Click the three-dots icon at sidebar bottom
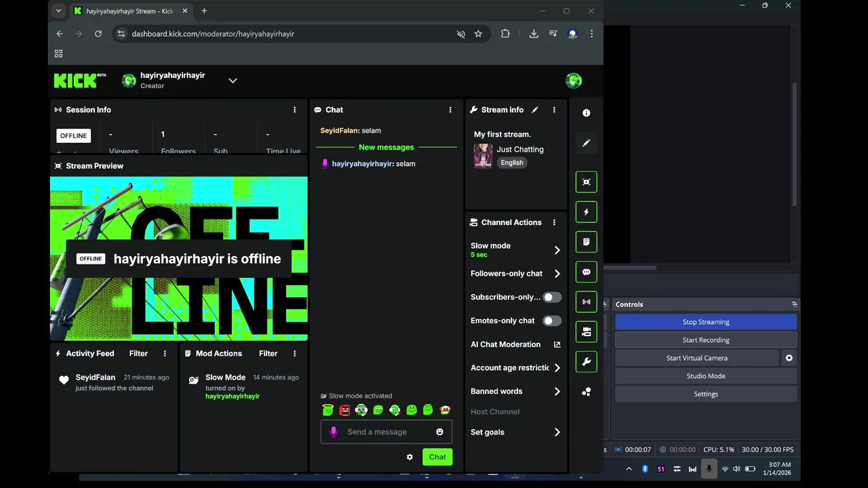Viewport: 868px width, 488px height. pos(587,392)
